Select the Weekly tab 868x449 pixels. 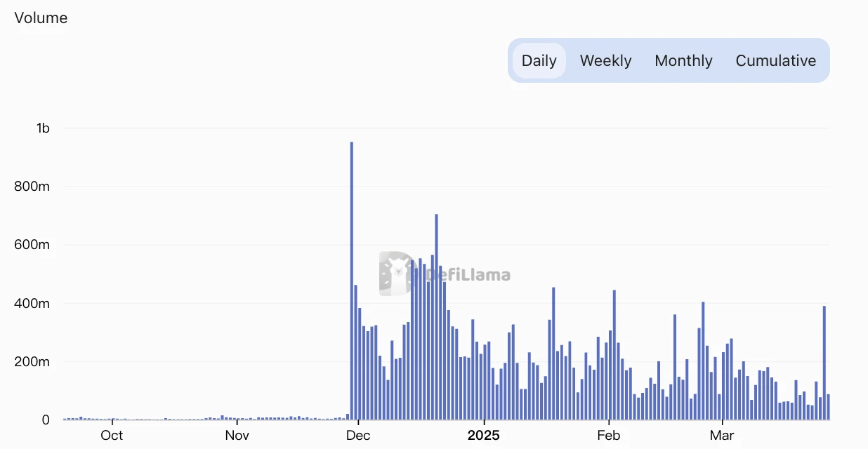pyautogui.click(x=605, y=61)
